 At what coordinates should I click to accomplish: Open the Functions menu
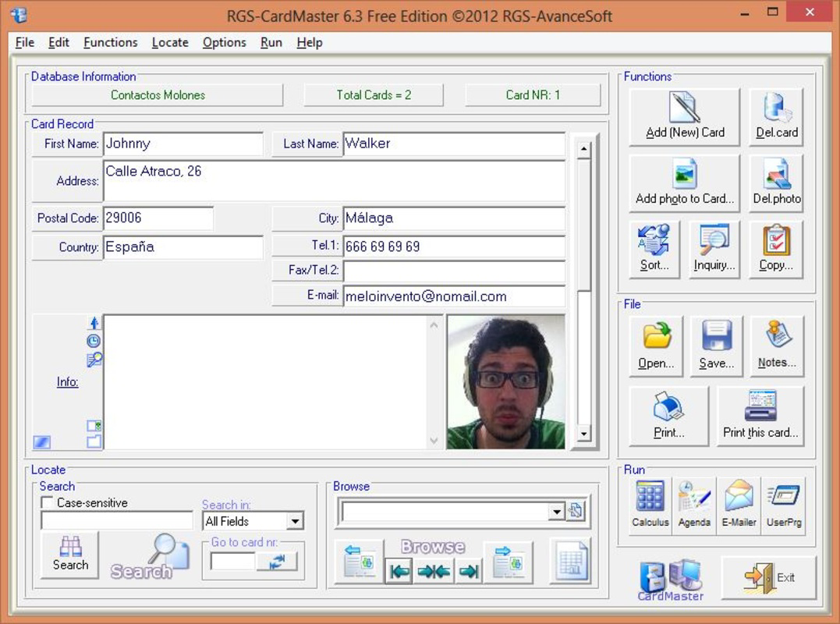(110, 42)
